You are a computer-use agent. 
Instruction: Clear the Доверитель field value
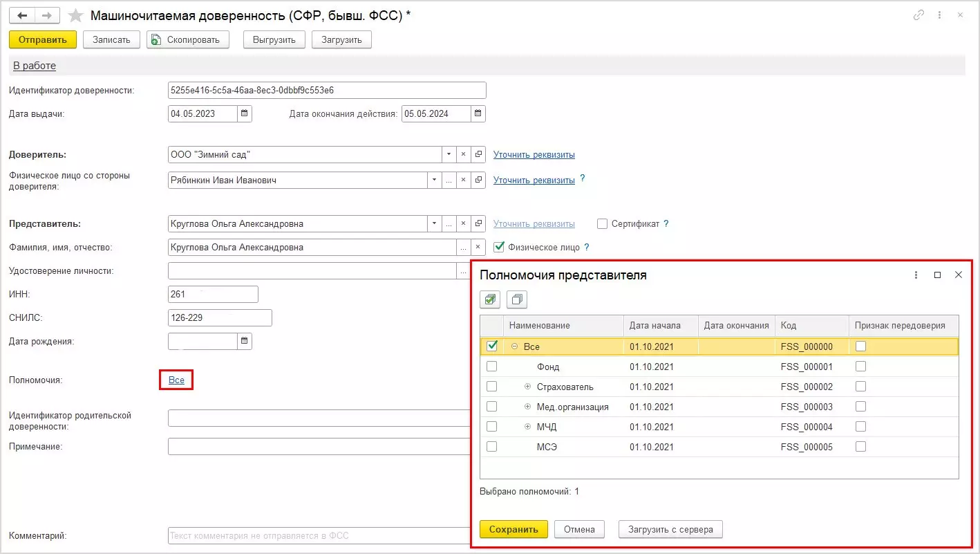tap(464, 154)
